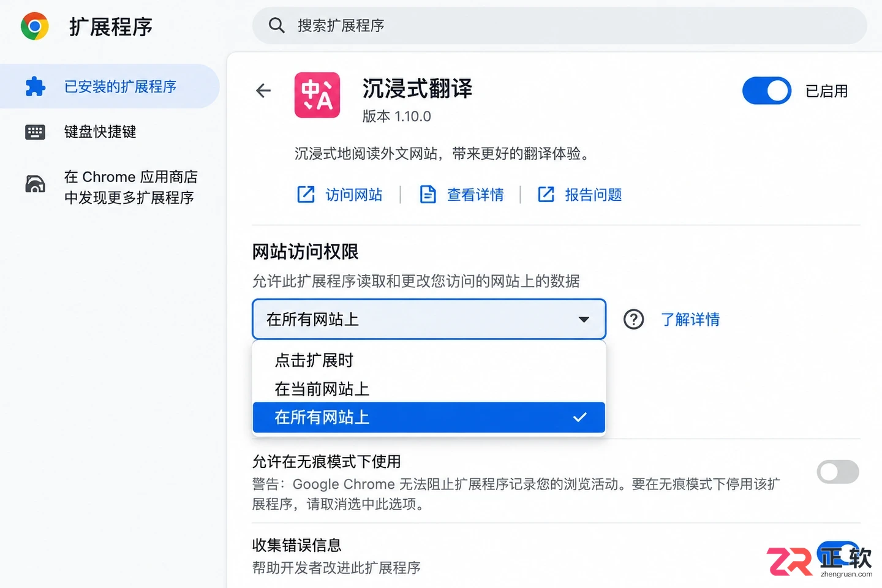
Task: Click the 网站访问权限 heading
Action: click(306, 252)
